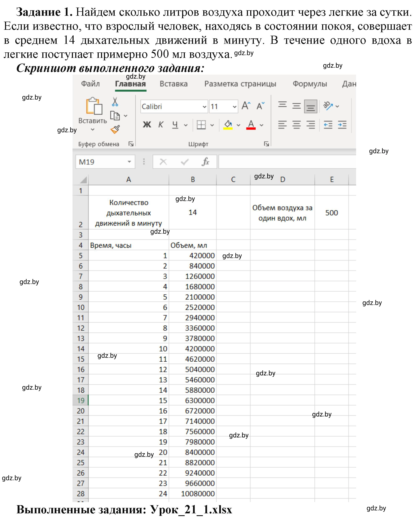Open the Файл tab
The height and width of the screenshot is (519, 420).
coord(90,84)
